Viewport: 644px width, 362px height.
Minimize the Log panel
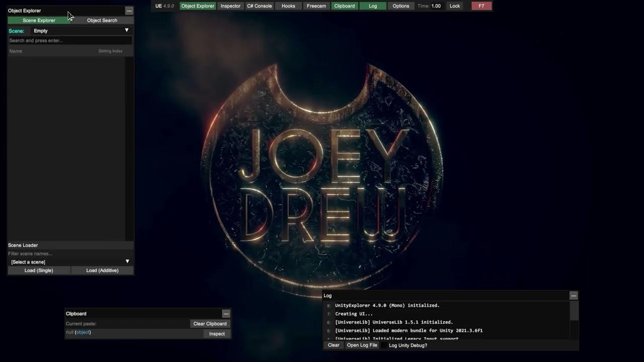(574, 296)
